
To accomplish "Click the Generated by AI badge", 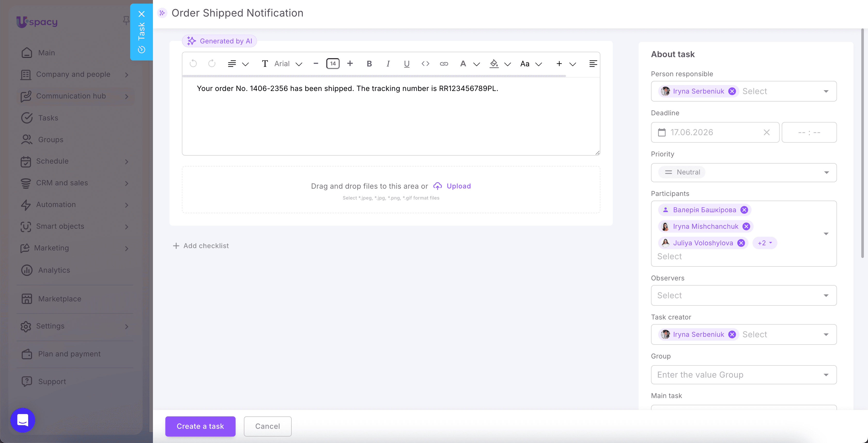I will tap(219, 41).
